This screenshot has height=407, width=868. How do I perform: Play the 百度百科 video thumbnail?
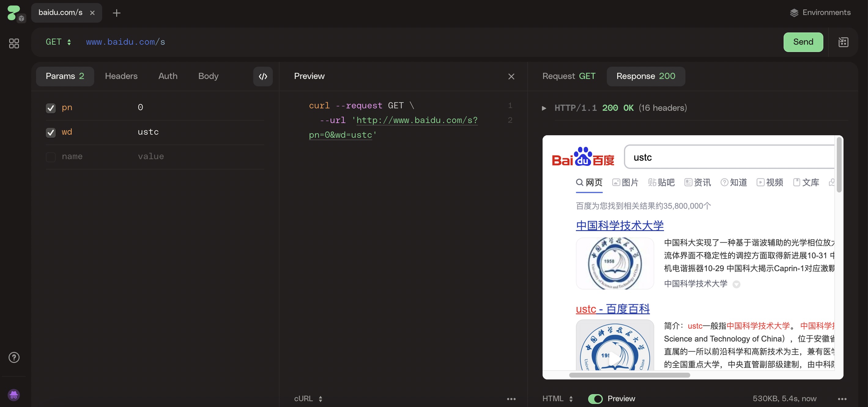pos(615,345)
